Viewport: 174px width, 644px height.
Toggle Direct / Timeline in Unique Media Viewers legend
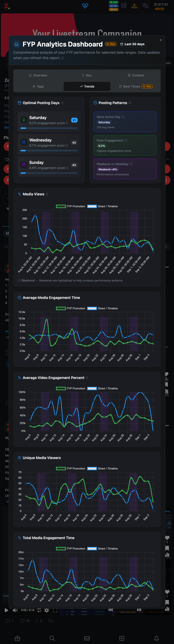103,468
